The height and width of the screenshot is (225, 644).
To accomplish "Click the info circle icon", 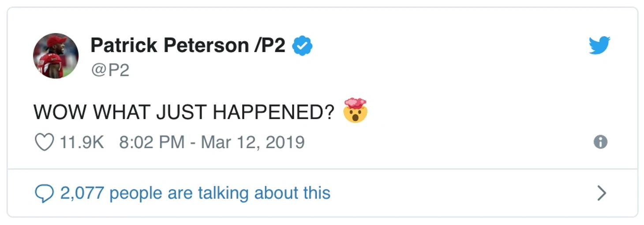I will (600, 142).
